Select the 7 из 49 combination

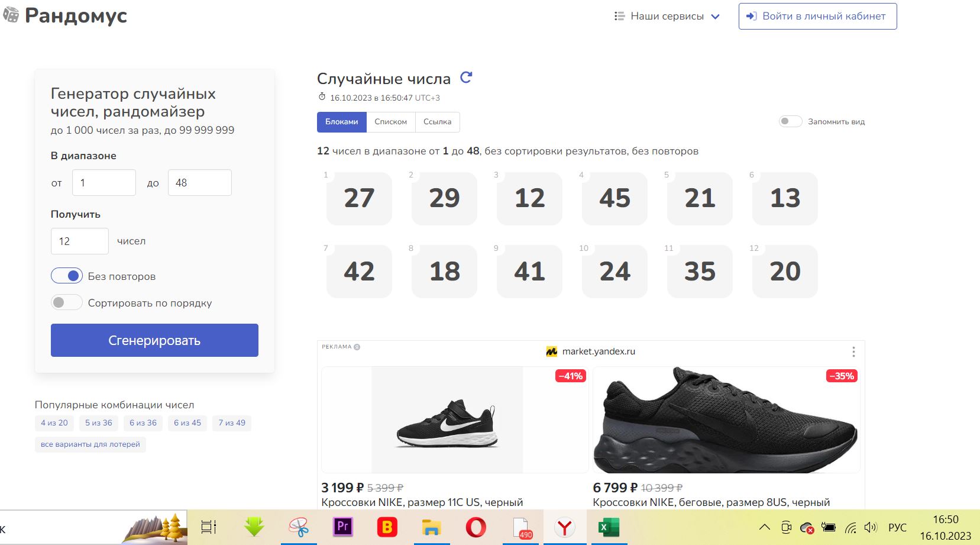pos(232,423)
